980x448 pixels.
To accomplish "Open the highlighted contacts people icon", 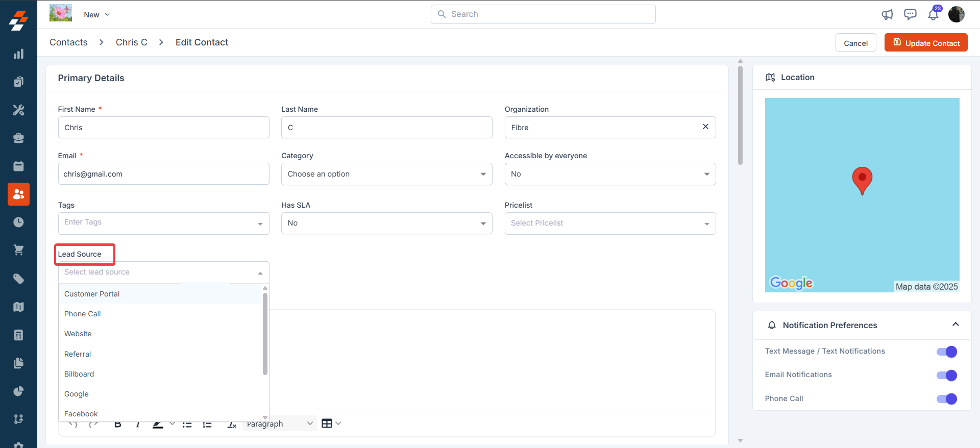I will tap(18, 194).
